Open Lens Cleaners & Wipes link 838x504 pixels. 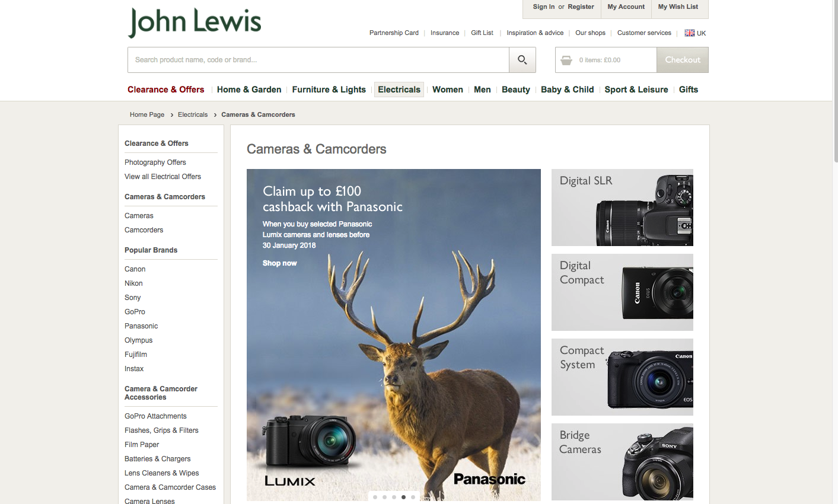click(x=162, y=473)
